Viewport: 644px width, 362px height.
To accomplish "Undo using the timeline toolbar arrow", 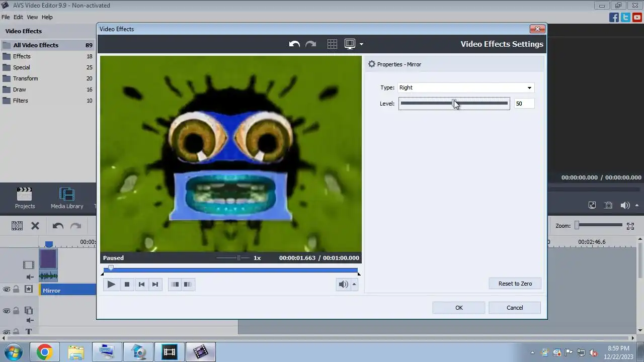I will (x=58, y=226).
